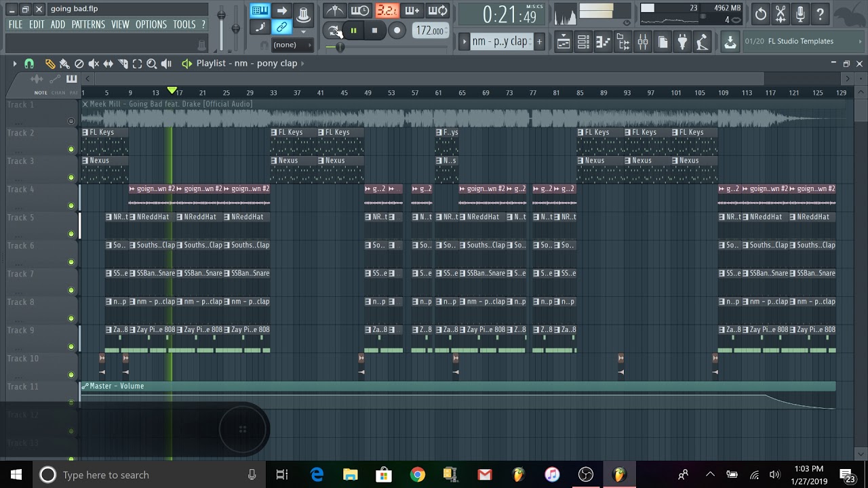The width and height of the screenshot is (868, 488).
Task: Open the ADD menu
Action: 58,24
